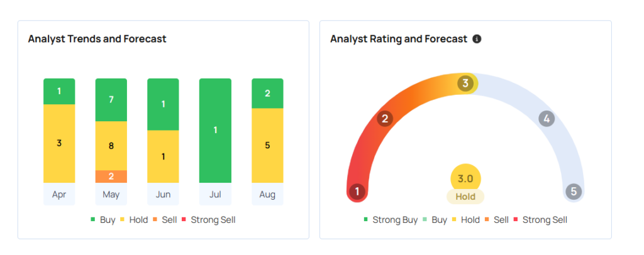Click the full green July bar
The height and width of the screenshot is (255, 644).
pyautogui.click(x=215, y=130)
